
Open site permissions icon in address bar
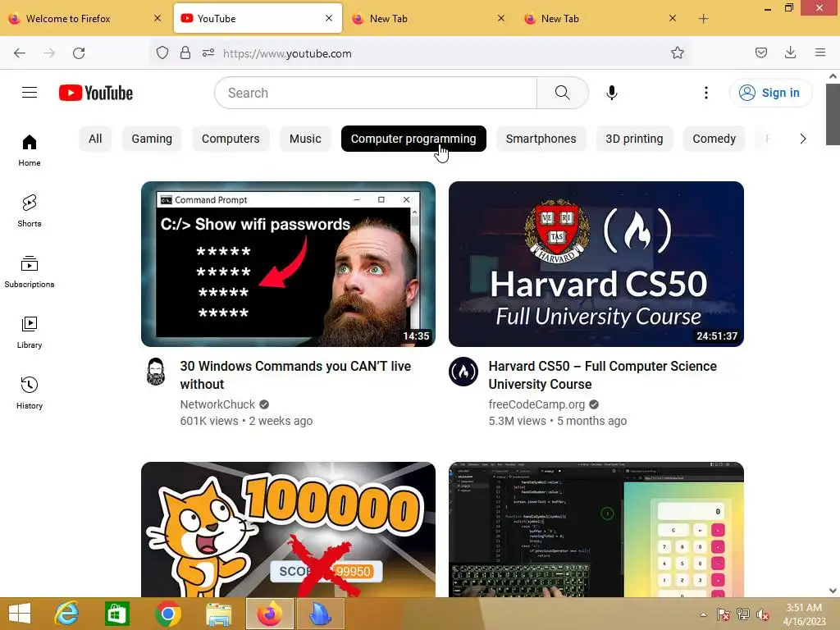208,53
